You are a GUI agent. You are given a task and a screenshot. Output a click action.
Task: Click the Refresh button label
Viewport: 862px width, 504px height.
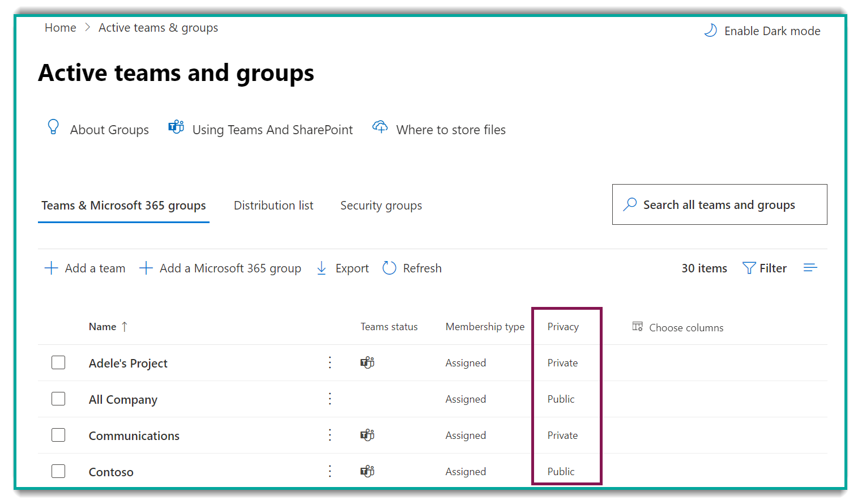point(422,268)
